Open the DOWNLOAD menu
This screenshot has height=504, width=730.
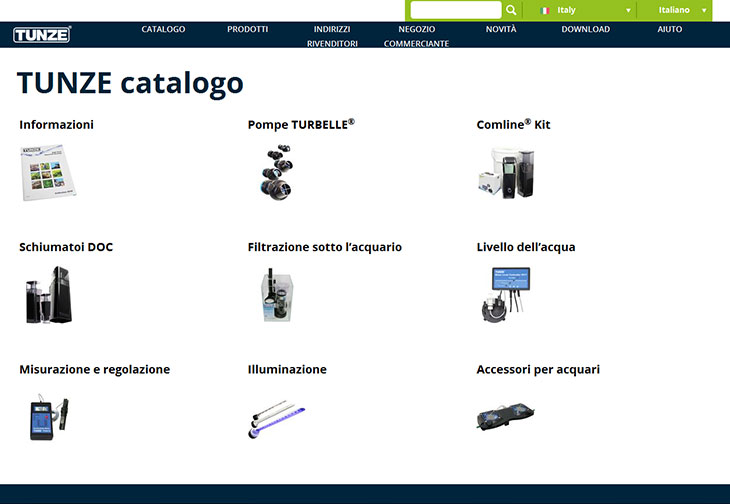pos(586,29)
